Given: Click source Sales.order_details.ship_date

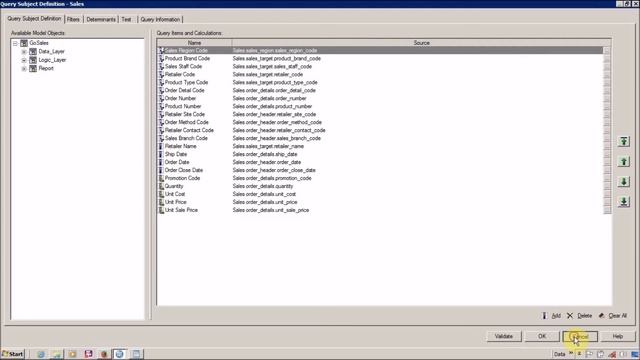Looking at the screenshot, I should [265, 154].
